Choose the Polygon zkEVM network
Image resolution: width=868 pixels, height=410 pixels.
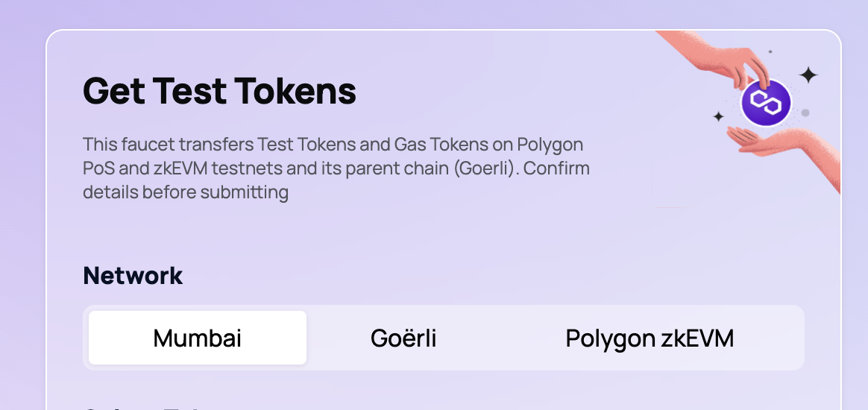[650, 338]
